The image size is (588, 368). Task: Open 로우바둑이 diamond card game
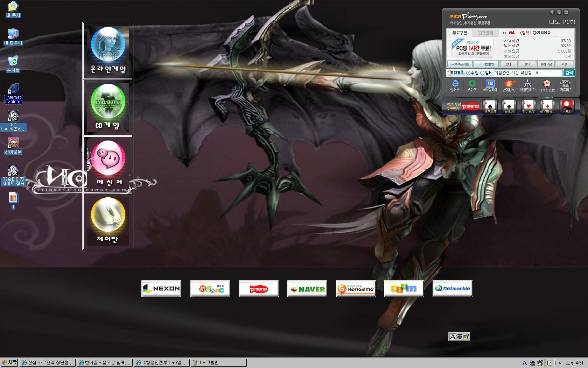[x=547, y=107]
